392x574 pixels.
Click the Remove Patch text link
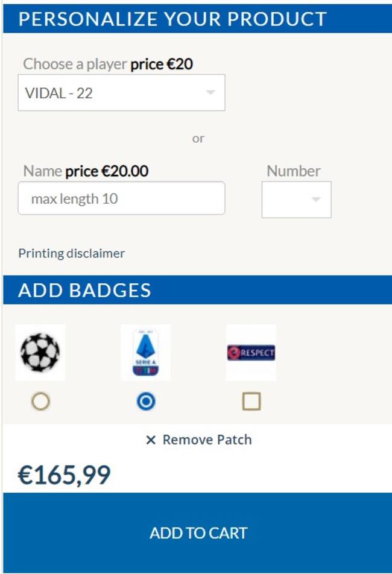click(x=207, y=440)
